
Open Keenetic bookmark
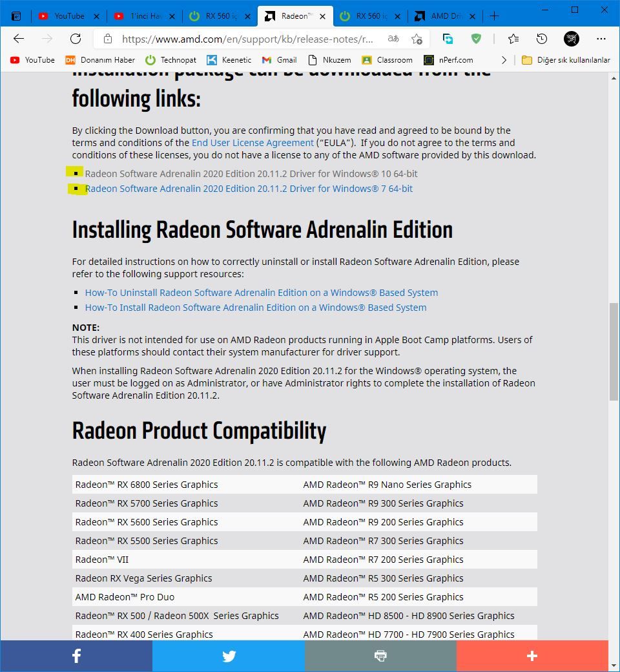pyautogui.click(x=229, y=60)
